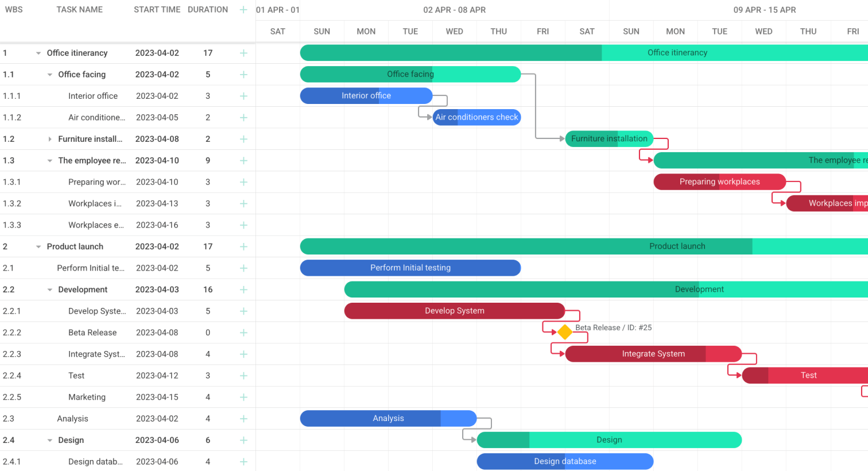This screenshot has height=471, width=868.
Task: Click the Perform Initial testing bar
Action: coord(410,268)
